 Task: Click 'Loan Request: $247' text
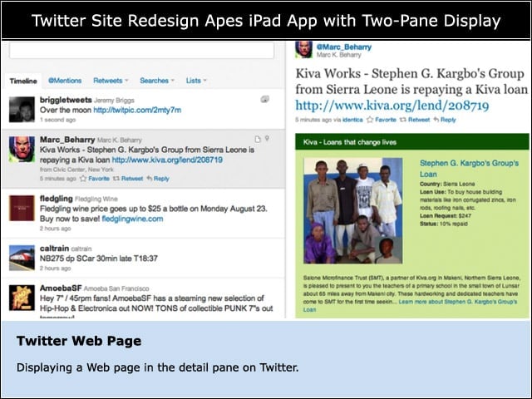click(446, 216)
